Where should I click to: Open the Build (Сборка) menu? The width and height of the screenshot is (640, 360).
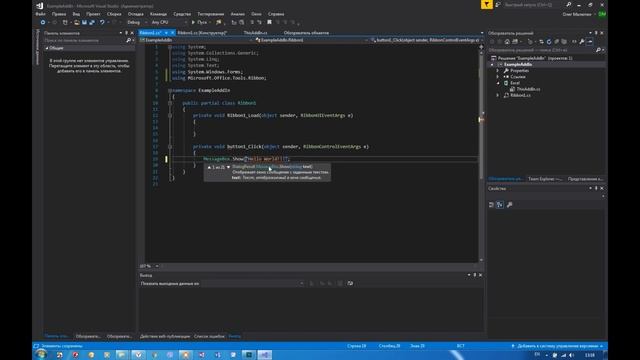pyautogui.click(x=114, y=14)
